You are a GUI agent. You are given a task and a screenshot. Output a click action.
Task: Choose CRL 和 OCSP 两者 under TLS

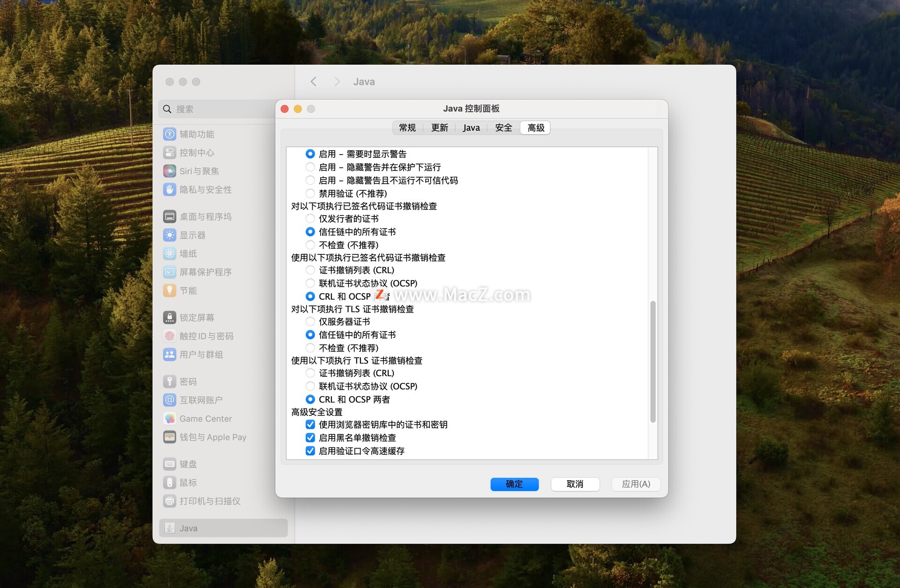pos(310,400)
